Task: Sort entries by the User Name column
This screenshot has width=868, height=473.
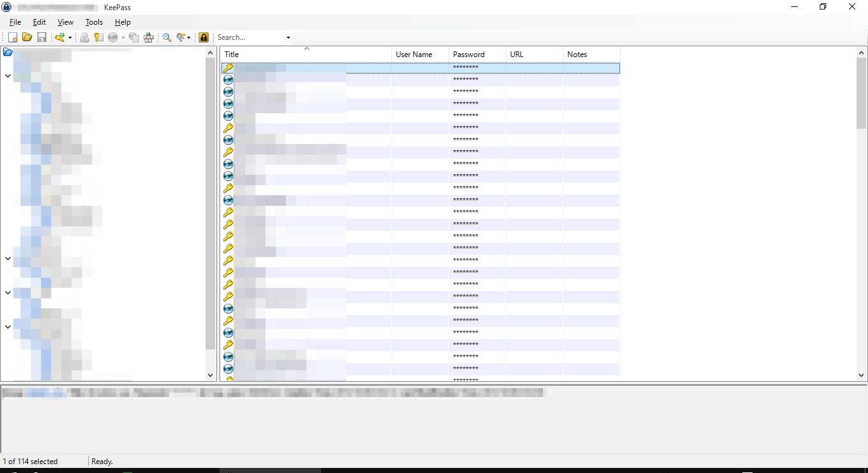Action: pos(420,54)
